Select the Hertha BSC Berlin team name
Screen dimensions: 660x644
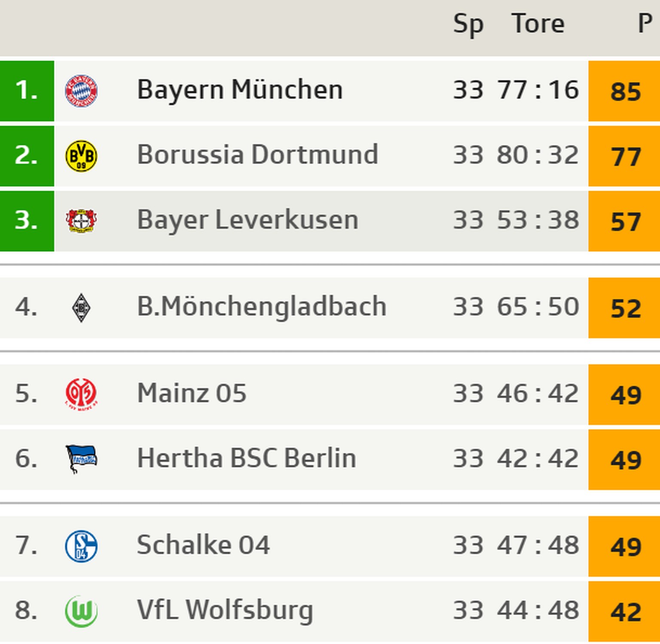click(246, 458)
